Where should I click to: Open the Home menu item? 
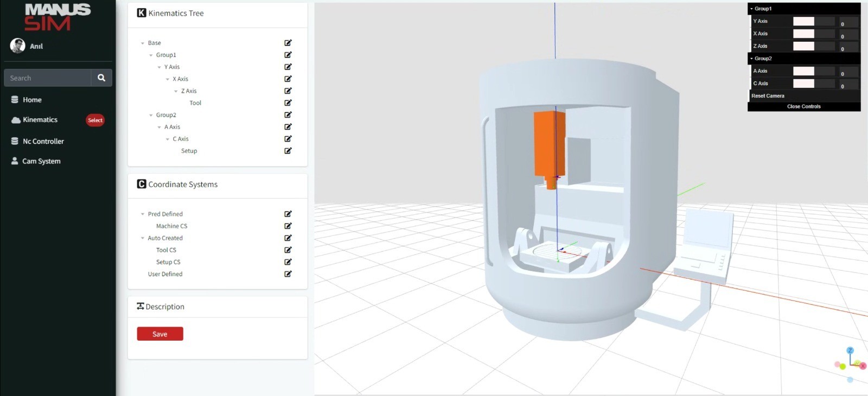point(32,100)
